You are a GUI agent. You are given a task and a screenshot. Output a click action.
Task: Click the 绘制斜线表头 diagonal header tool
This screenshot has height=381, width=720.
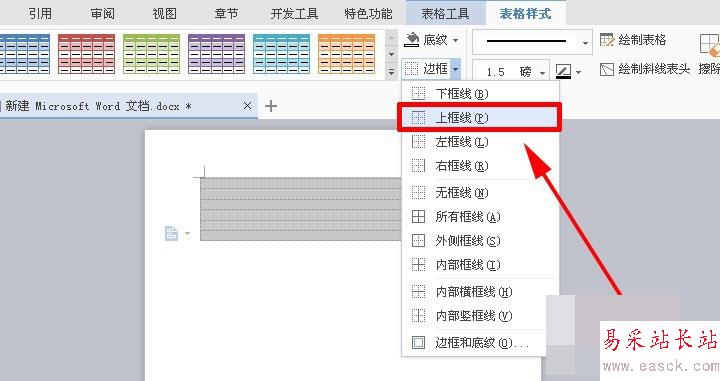click(645, 69)
